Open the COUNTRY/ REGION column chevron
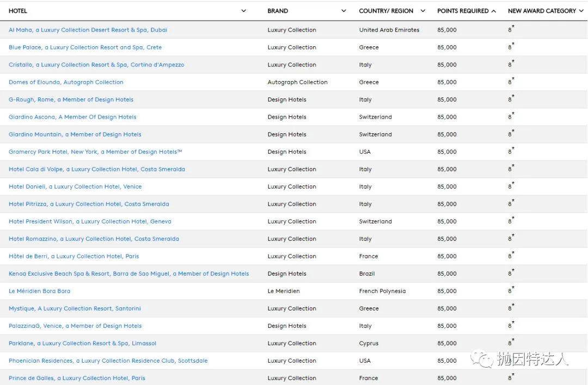Screen dimensions: 588x385 422,11
